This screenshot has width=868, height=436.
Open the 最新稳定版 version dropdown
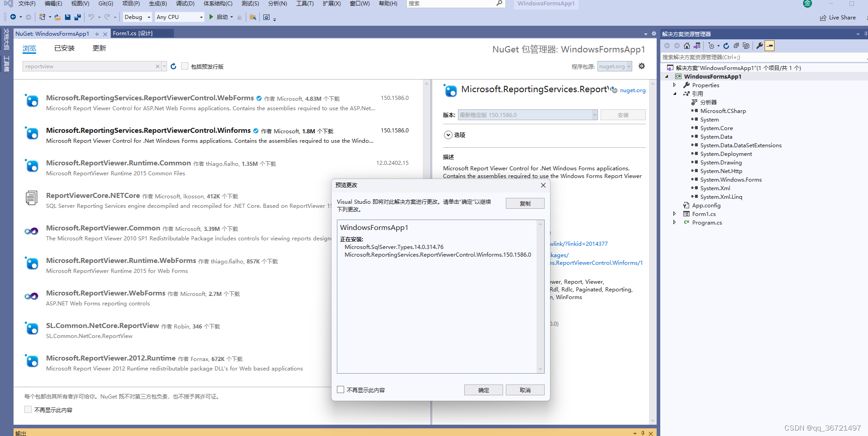[x=593, y=115]
